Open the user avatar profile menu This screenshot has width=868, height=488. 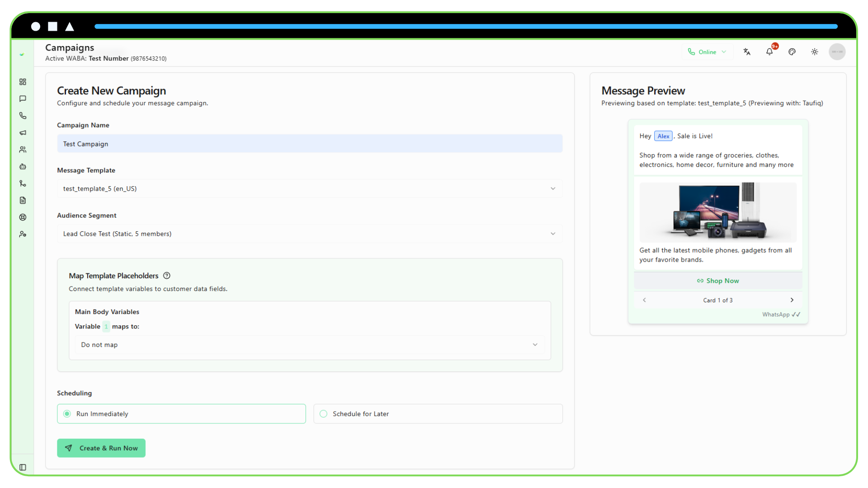click(x=837, y=52)
